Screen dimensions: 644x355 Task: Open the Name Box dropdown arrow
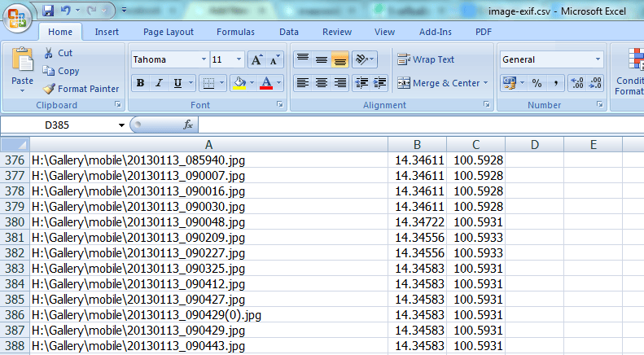[121, 125]
